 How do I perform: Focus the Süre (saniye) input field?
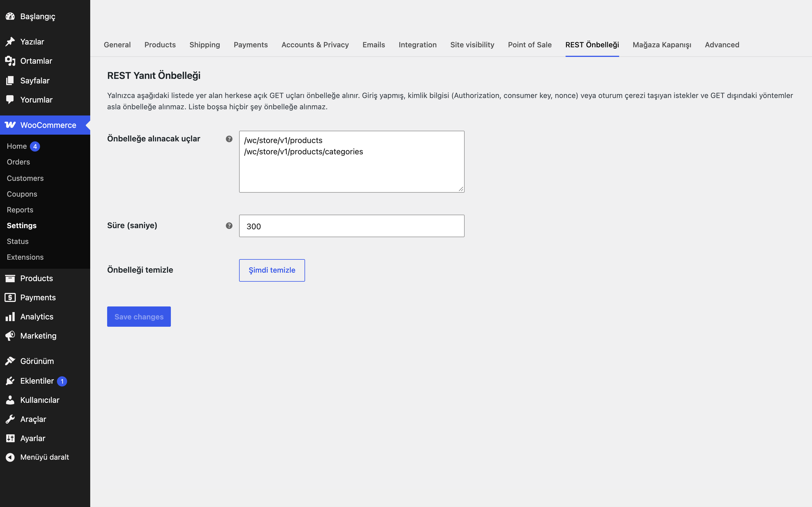352,226
